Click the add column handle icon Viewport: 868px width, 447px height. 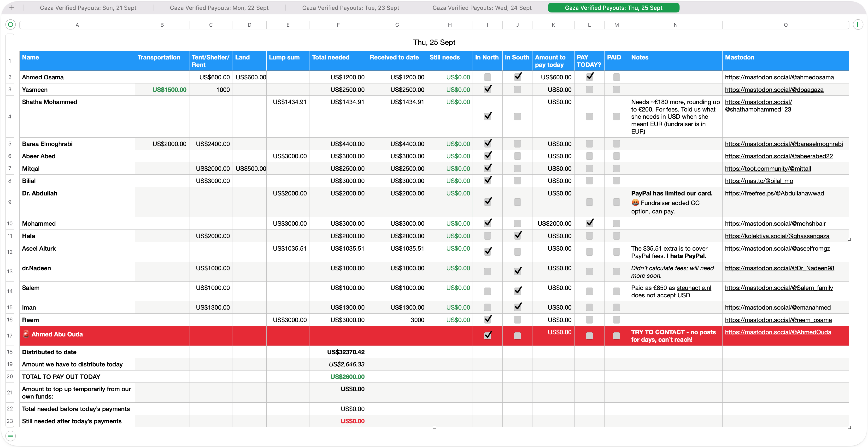858,25
